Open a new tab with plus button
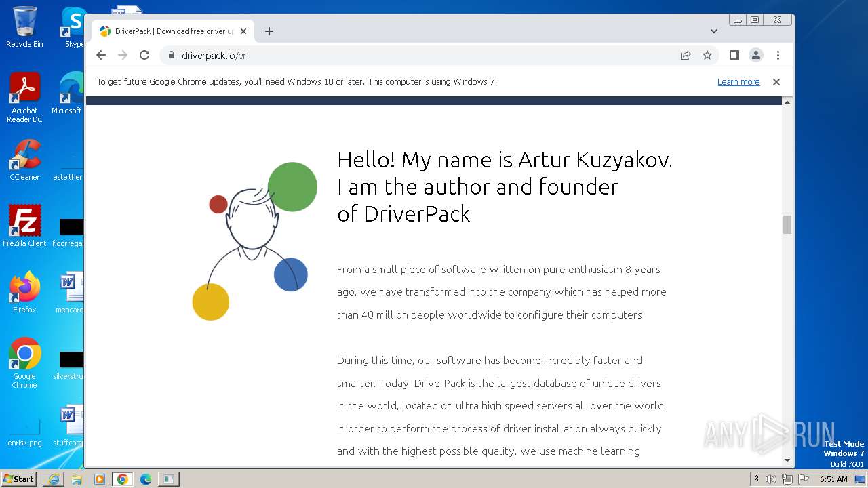 [x=269, y=31]
